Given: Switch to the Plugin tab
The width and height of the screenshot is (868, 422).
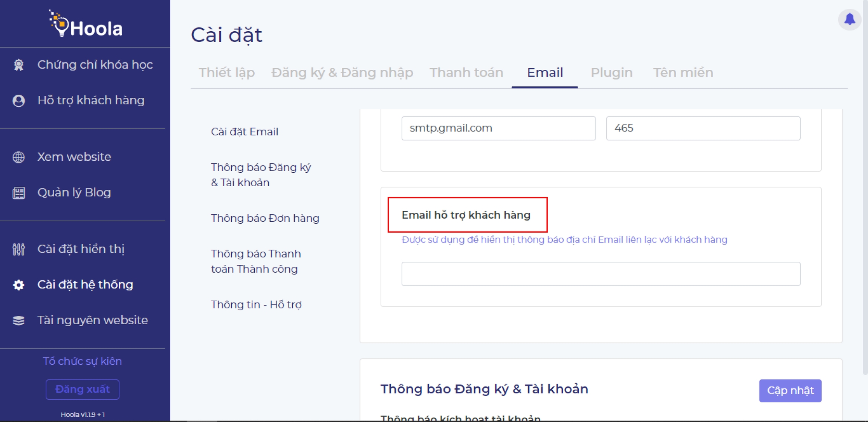Looking at the screenshot, I should (611, 72).
